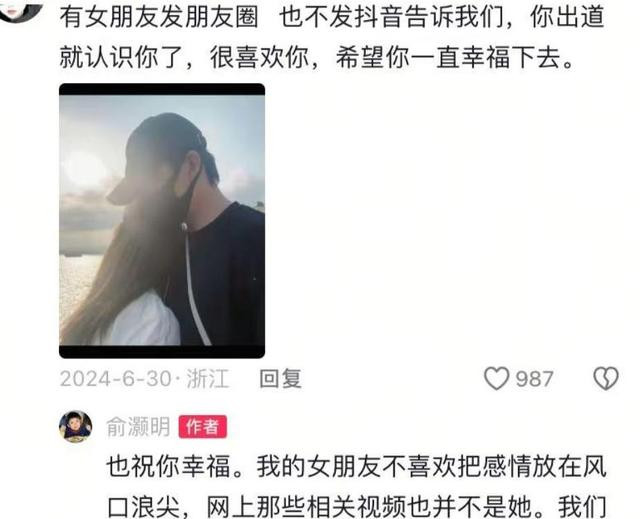Tap the red 作者 author badge
The width and height of the screenshot is (640, 519).
tap(203, 427)
